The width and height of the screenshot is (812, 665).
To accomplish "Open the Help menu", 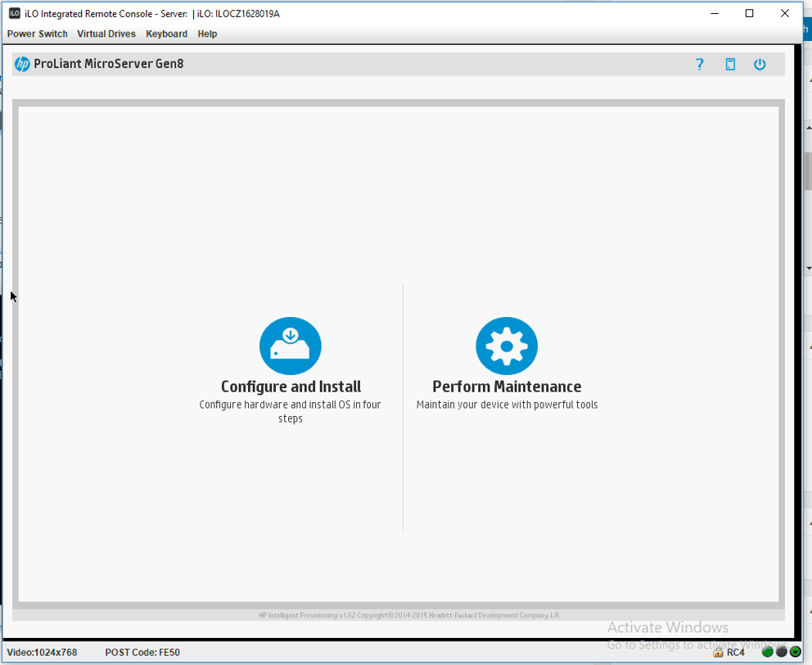I will coord(207,34).
